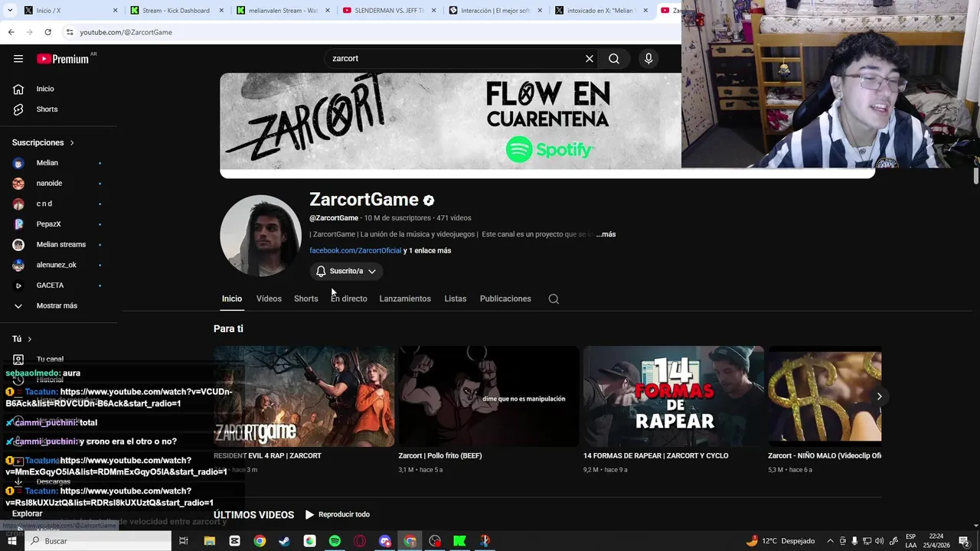Clear the search box with the X icon
The image size is (980, 551).
pyautogui.click(x=590, y=58)
